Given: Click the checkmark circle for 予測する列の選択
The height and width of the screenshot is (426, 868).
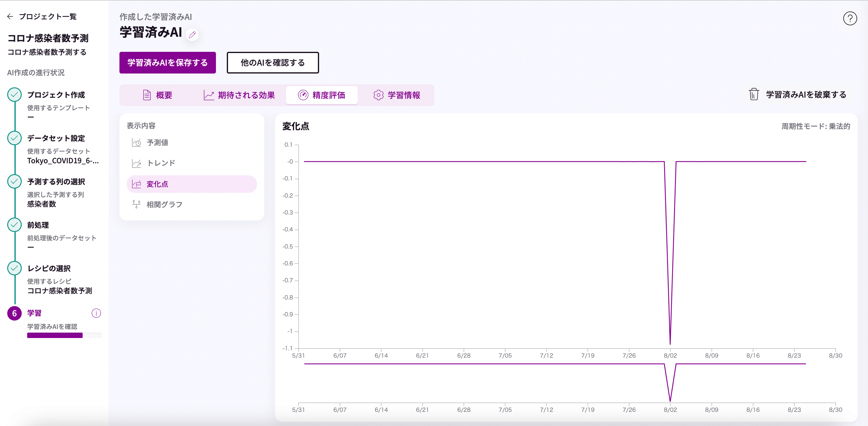Looking at the screenshot, I should [x=14, y=182].
